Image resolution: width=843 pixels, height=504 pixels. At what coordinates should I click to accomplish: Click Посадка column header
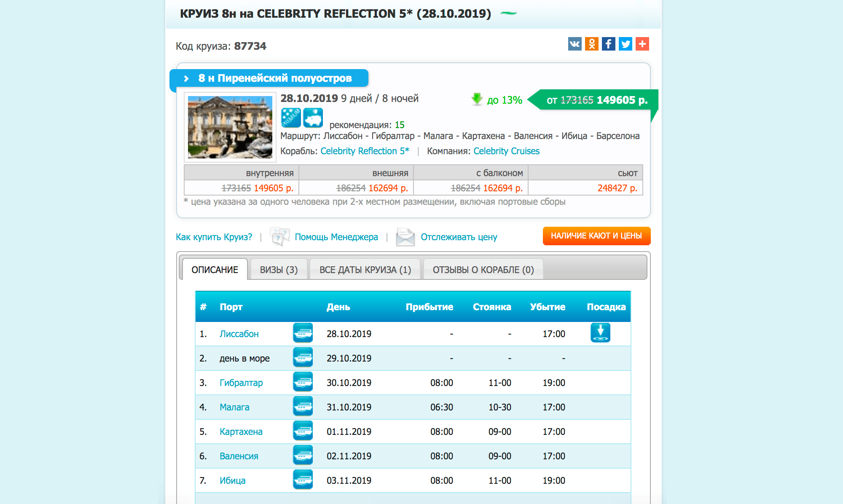click(606, 307)
